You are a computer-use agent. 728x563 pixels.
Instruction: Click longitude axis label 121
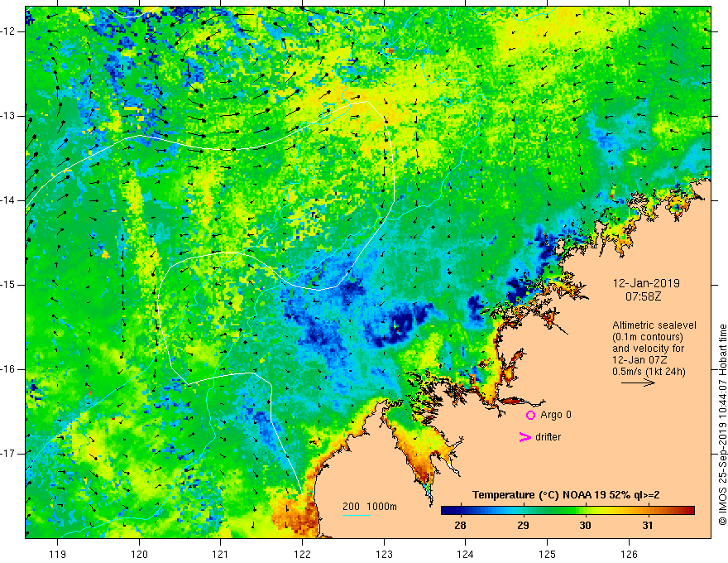tap(221, 554)
